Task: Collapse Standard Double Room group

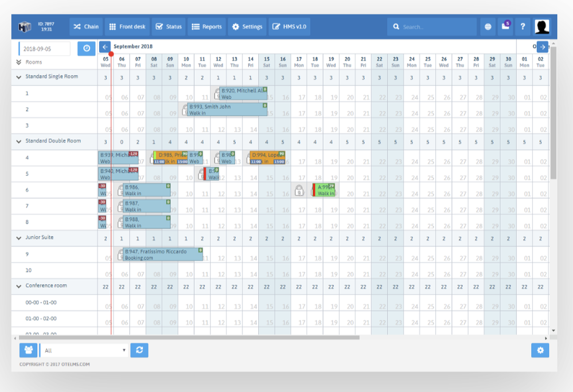Action: pyautogui.click(x=19, y=142)
